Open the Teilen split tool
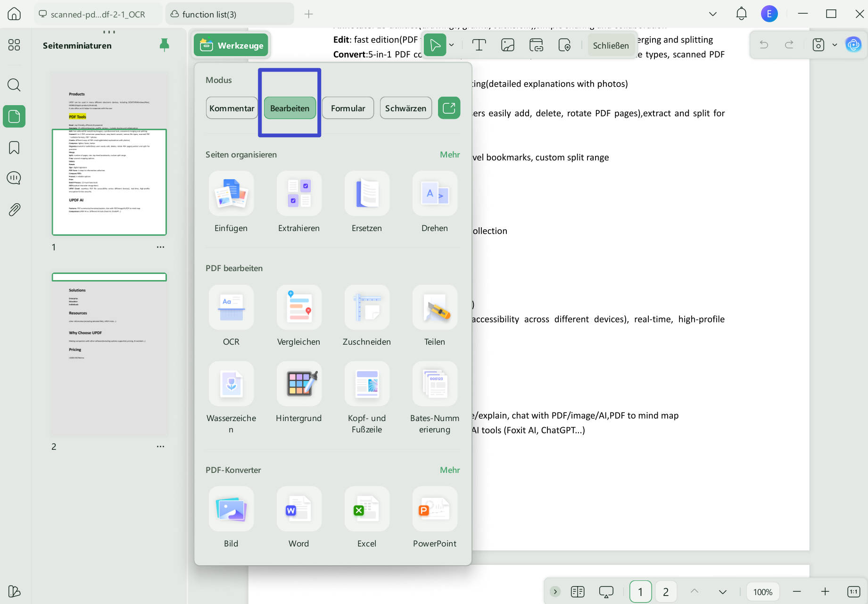 click(x=435, y=307)
